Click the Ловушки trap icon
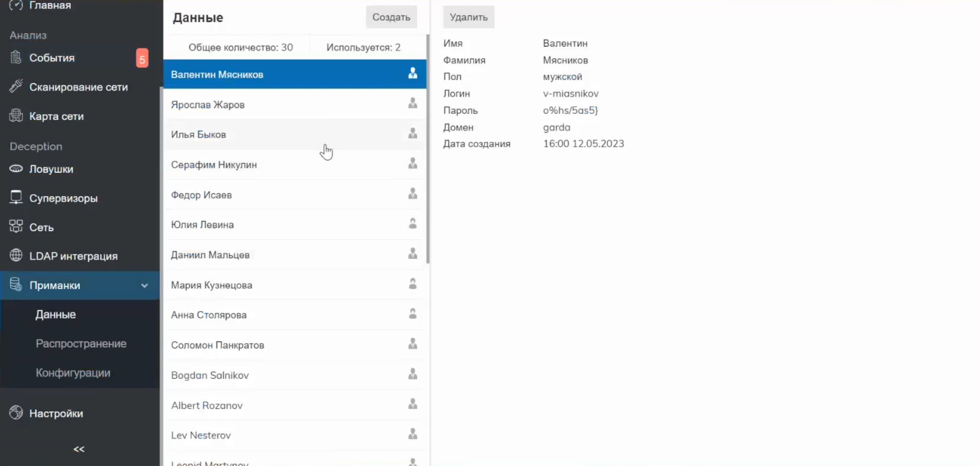The image size is (980, 466). pyautogui.click(x=16, y=168)
